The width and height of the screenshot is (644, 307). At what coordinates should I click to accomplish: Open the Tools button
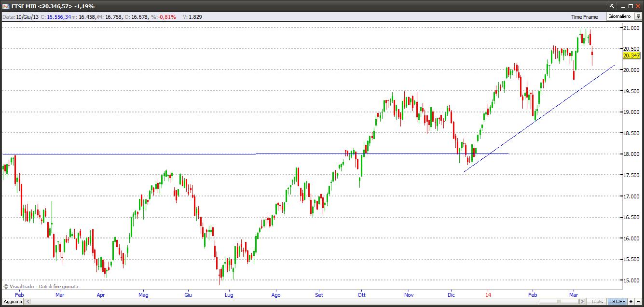(597, 302)
